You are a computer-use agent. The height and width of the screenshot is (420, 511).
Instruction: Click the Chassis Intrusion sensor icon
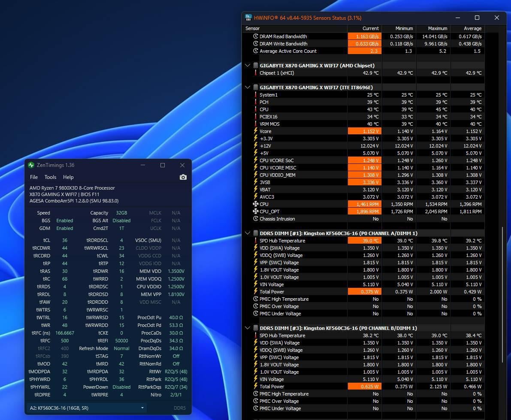pyautogui.click(x=256, y=219)
